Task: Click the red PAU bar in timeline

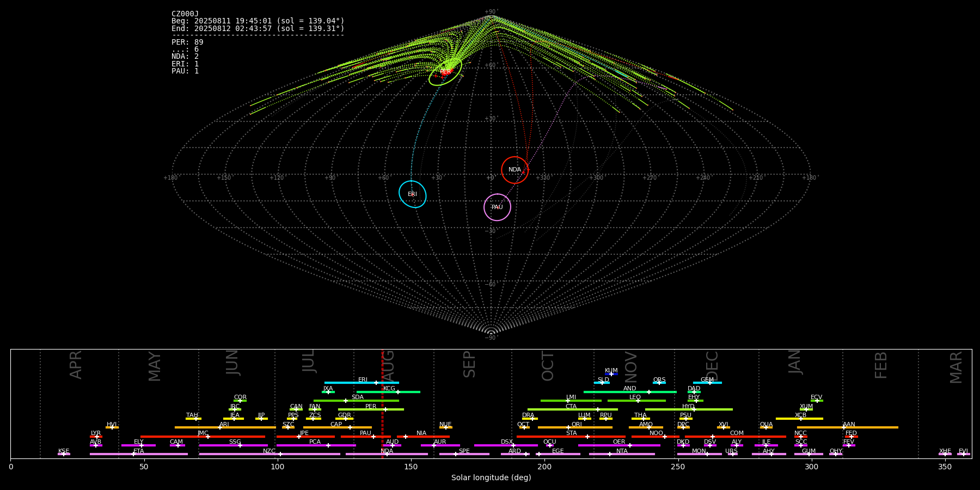Action: (365, 436)
